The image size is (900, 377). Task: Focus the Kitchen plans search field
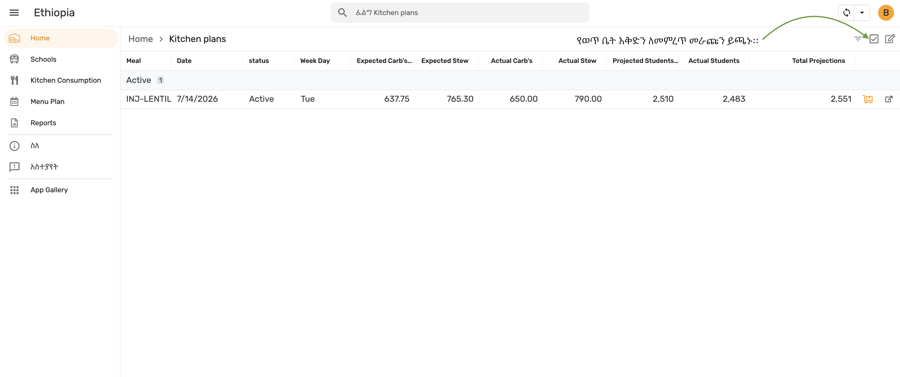coord(460,13)
